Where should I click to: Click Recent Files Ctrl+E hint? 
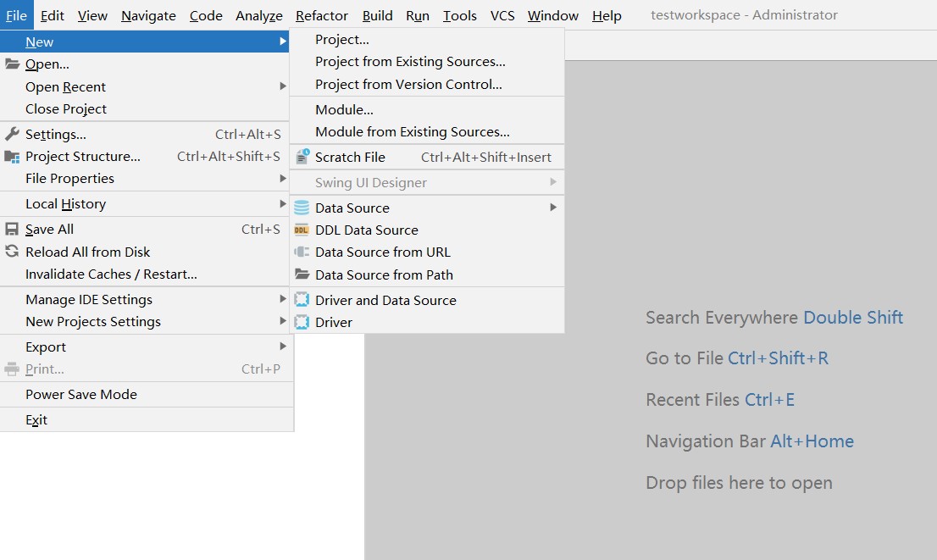[x=720, y=399]
